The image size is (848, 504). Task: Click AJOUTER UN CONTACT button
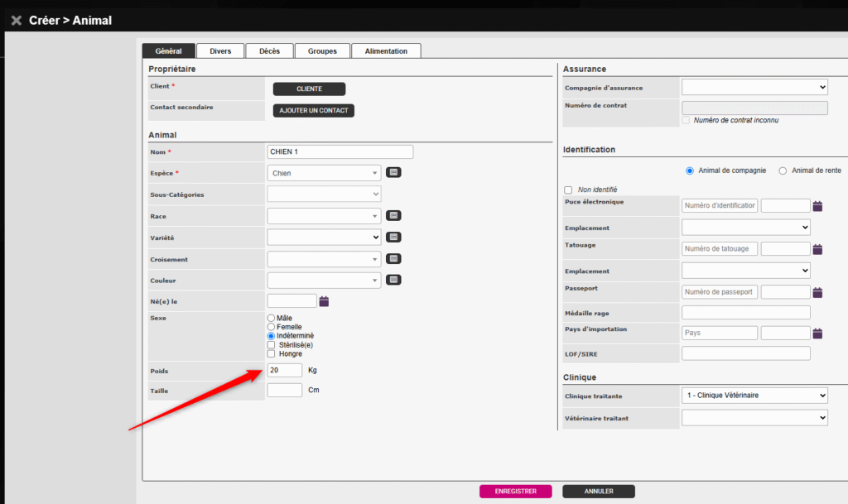coord(313,110)
